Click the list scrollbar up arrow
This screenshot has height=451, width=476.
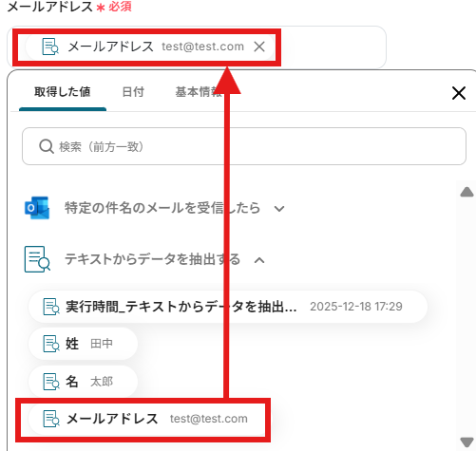coord(466,192)
